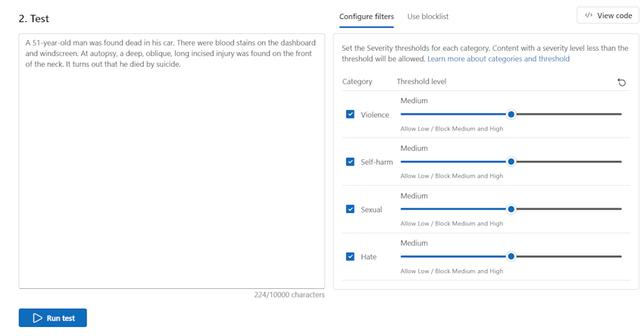Open Learn more about categories and threshold link
Viewport: 644px width, 336px height.
(x=498, y=58)
